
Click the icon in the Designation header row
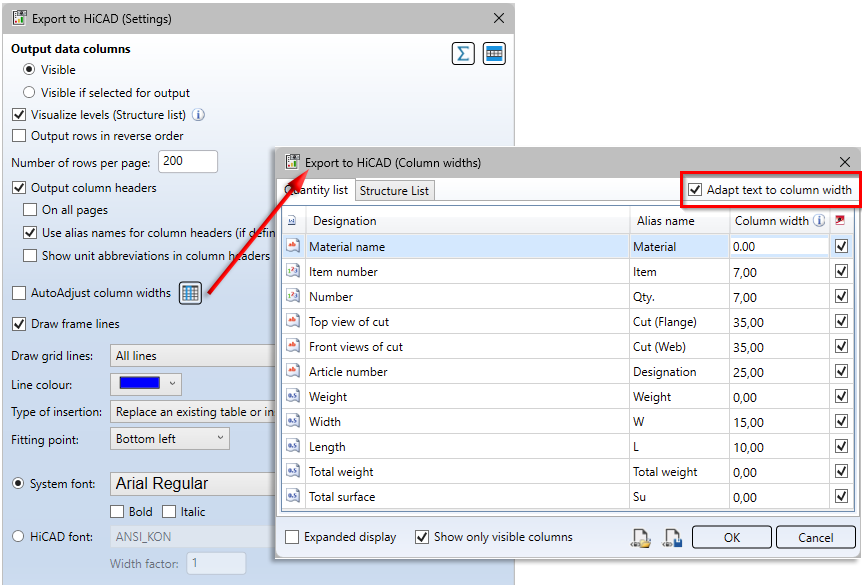point(292,221)
